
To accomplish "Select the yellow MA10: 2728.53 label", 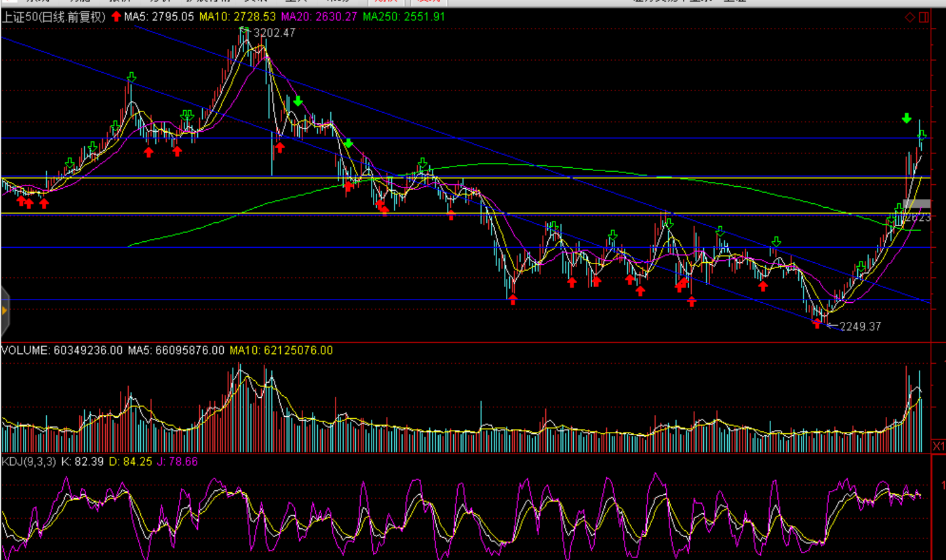I will coord(237,17).
